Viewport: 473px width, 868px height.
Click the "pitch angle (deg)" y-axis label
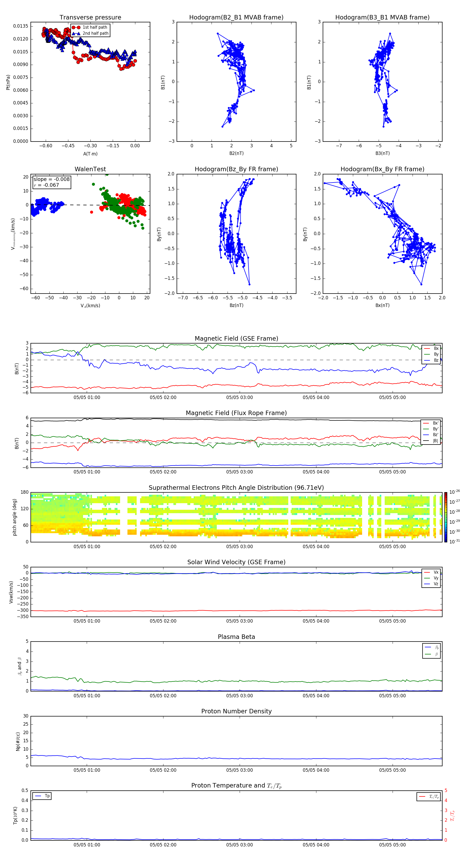click(14, 517)
